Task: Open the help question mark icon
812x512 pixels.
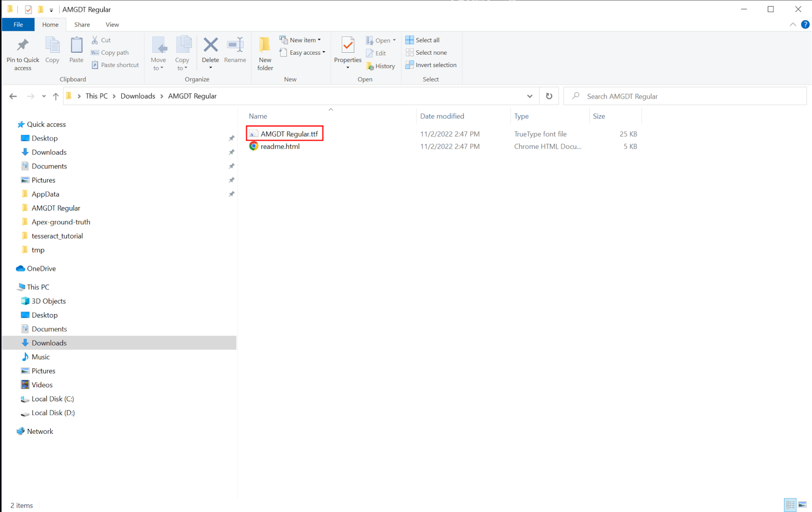Action: tap(805, 24)
